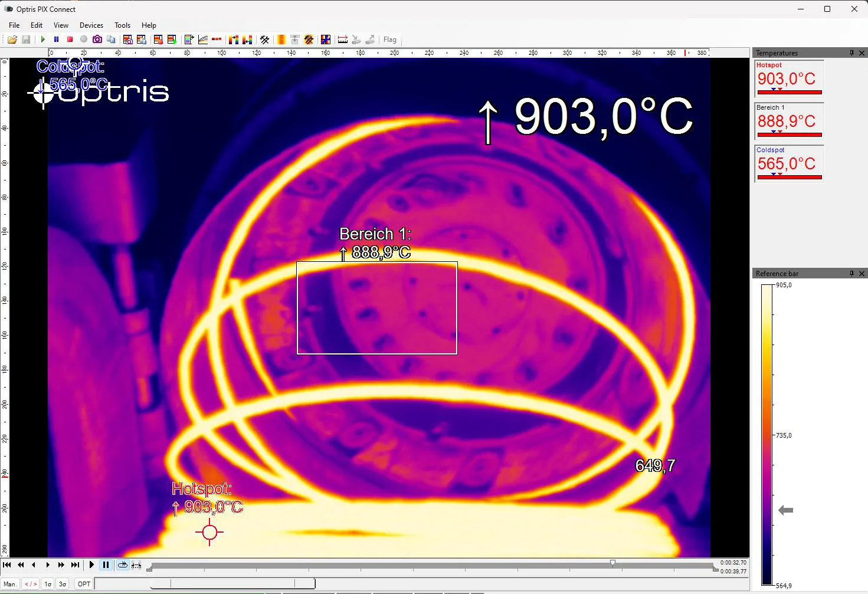
Task: Click the playback timeline position handle
Action: (612, 563)
